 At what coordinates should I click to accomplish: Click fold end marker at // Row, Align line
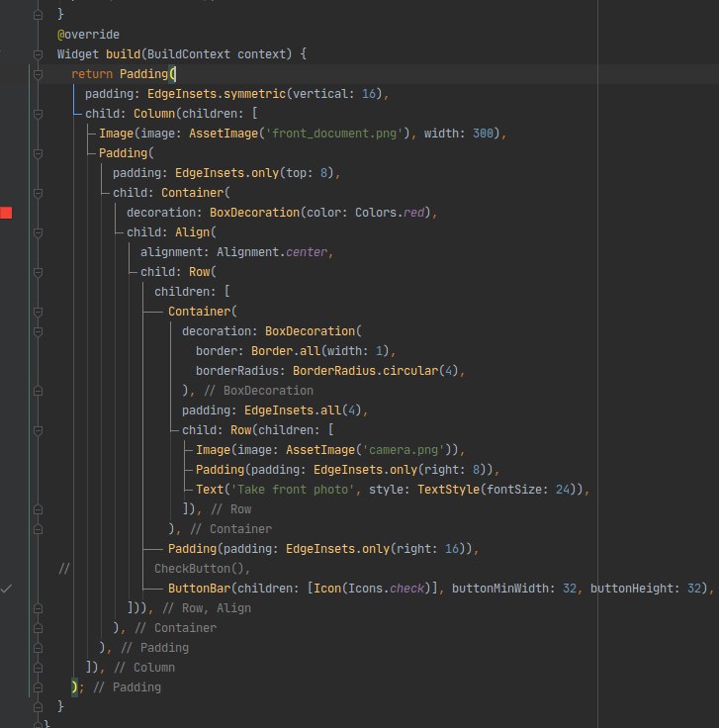pos(38,608)
